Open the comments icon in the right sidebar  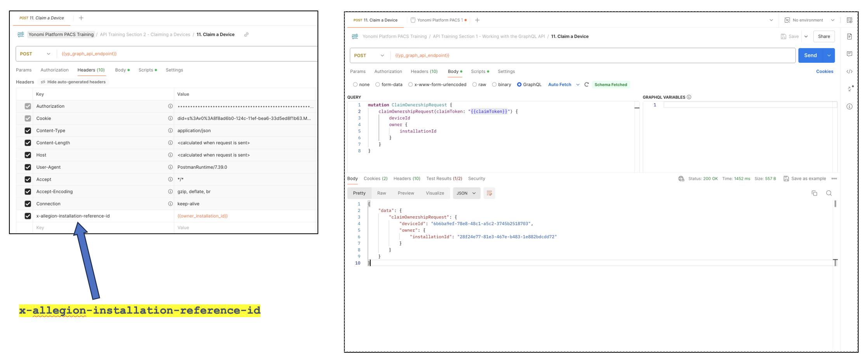pyautogui.click(x=849, y=54)
